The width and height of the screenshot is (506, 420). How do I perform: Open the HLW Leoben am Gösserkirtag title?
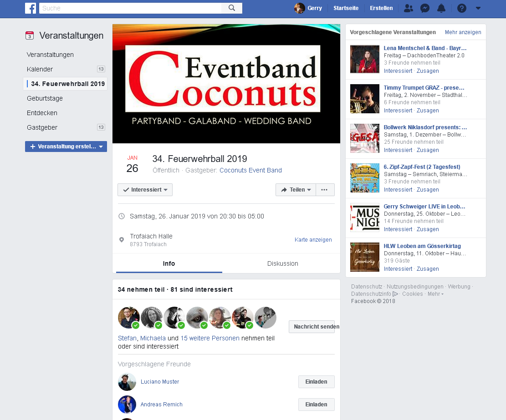click(x=422, y=246)
